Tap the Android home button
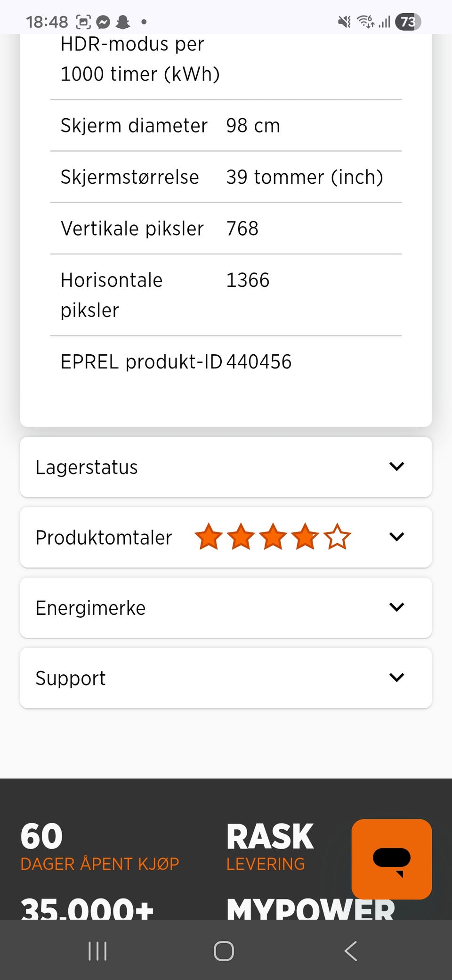Viewport: 452px width, 980px height. (224, 951)
